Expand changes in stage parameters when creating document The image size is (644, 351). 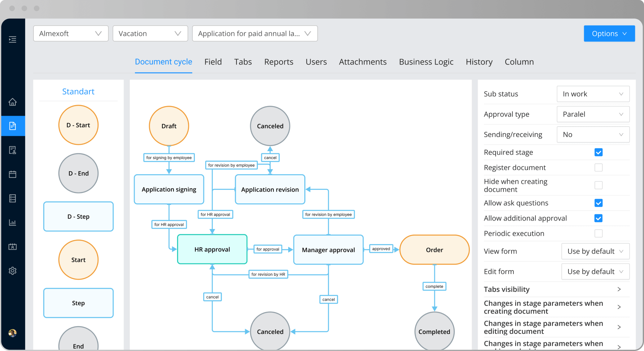point(556,307)
